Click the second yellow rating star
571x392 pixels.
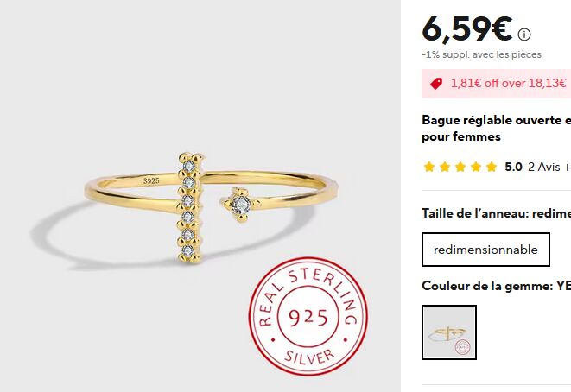445,167
